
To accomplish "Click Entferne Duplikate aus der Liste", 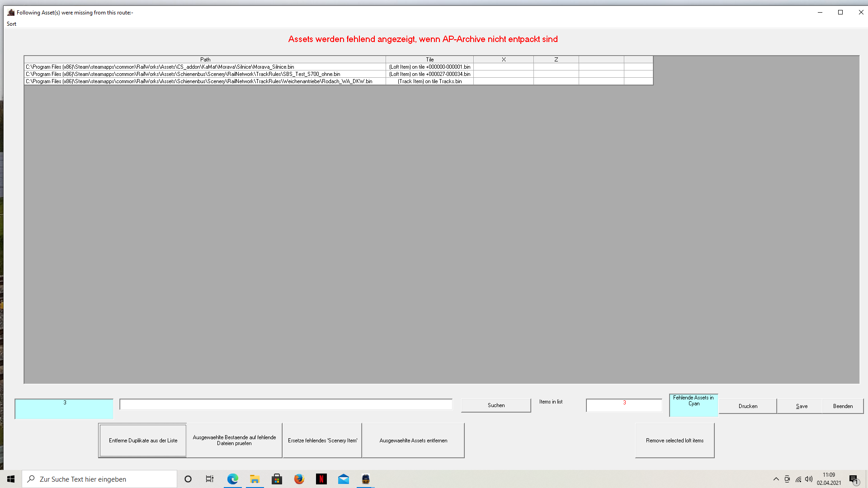I will pyautogui.click(x=143, y=441).
